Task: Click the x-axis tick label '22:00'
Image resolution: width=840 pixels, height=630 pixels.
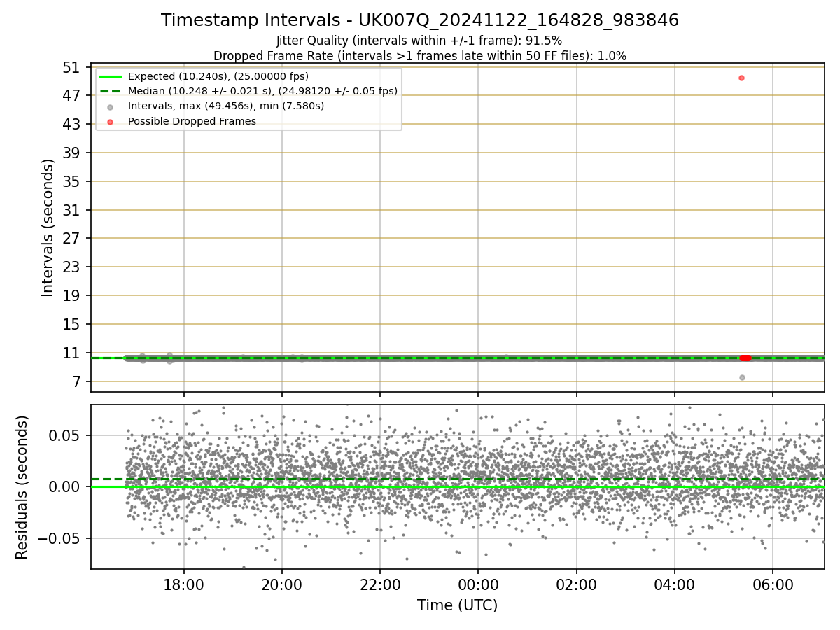Action: click(x=380, y=584)
